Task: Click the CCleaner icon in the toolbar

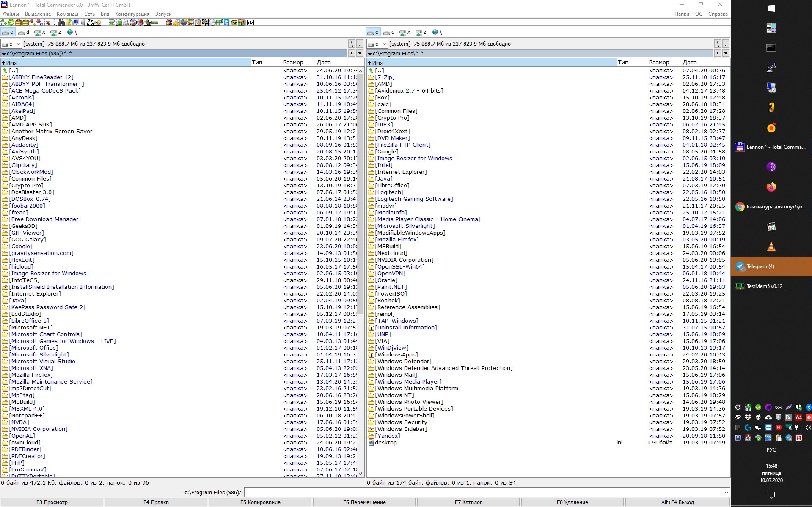Action: (169, 22)
